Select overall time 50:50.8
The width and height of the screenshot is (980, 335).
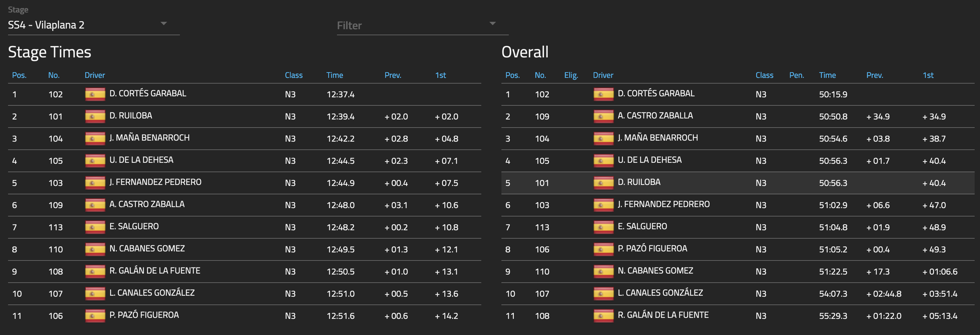(x=833, y=116)
